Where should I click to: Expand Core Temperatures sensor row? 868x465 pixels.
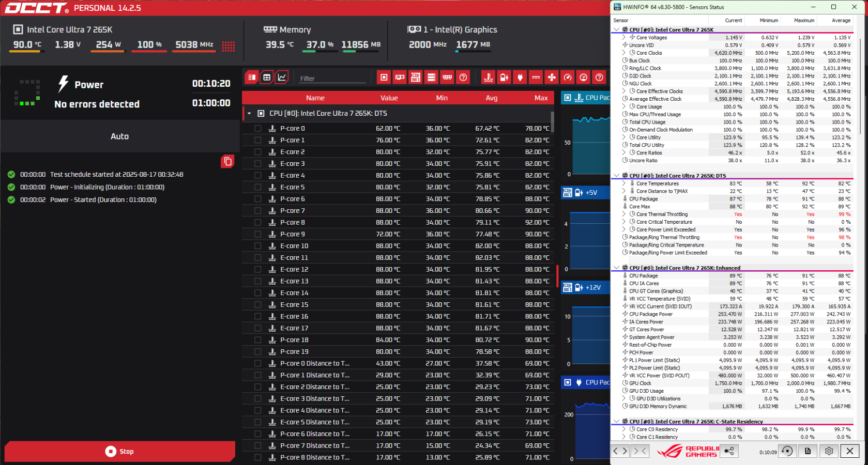click(624, 183)
